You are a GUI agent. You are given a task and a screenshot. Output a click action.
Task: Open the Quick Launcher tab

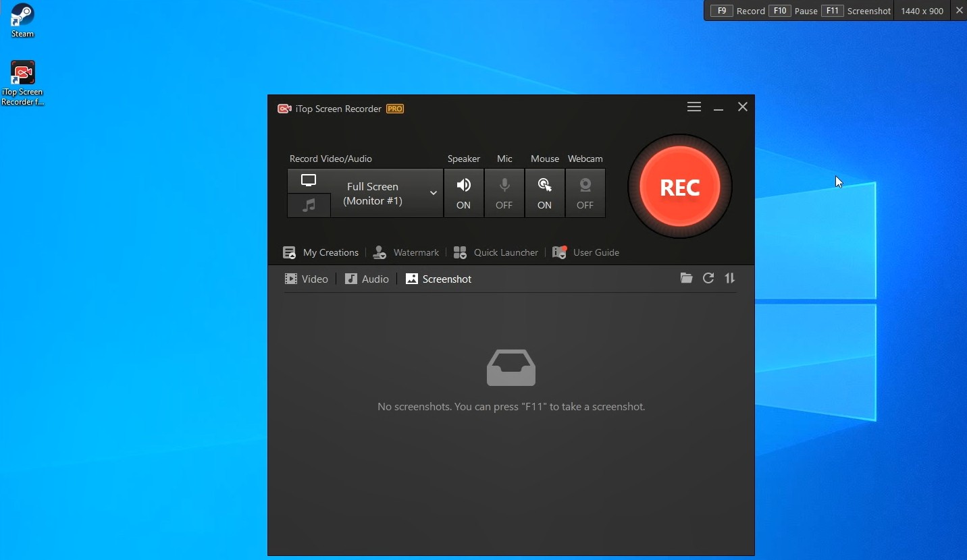tap(496, 252)
